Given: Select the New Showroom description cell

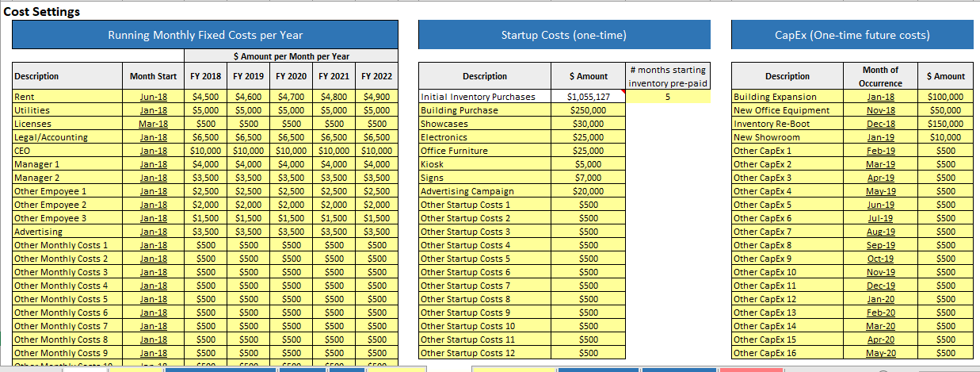Looking at the screenshot, I should pyautogui.click(x=787, y=137).
